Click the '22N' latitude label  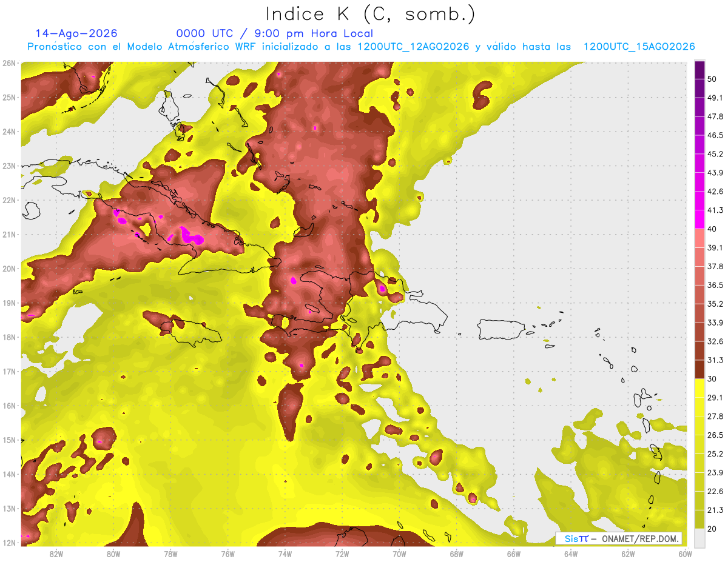tap(9, 200)
